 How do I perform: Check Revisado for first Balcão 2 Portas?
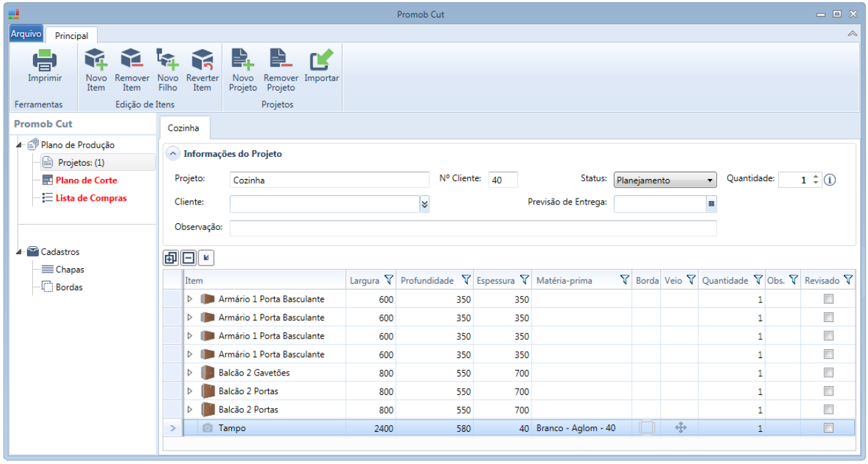[828, 391]
